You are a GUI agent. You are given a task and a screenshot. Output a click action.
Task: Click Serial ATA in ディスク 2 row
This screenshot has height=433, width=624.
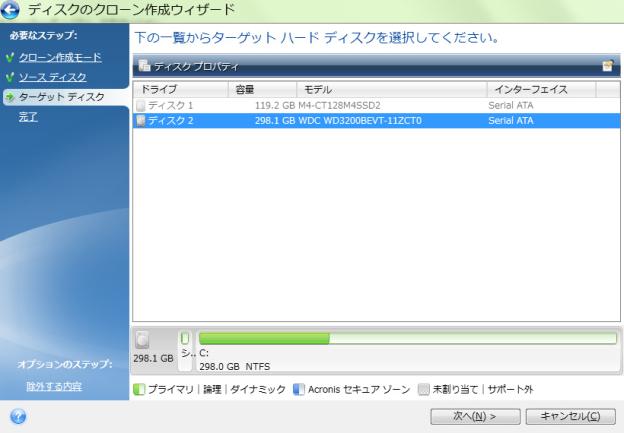[511, 121]
